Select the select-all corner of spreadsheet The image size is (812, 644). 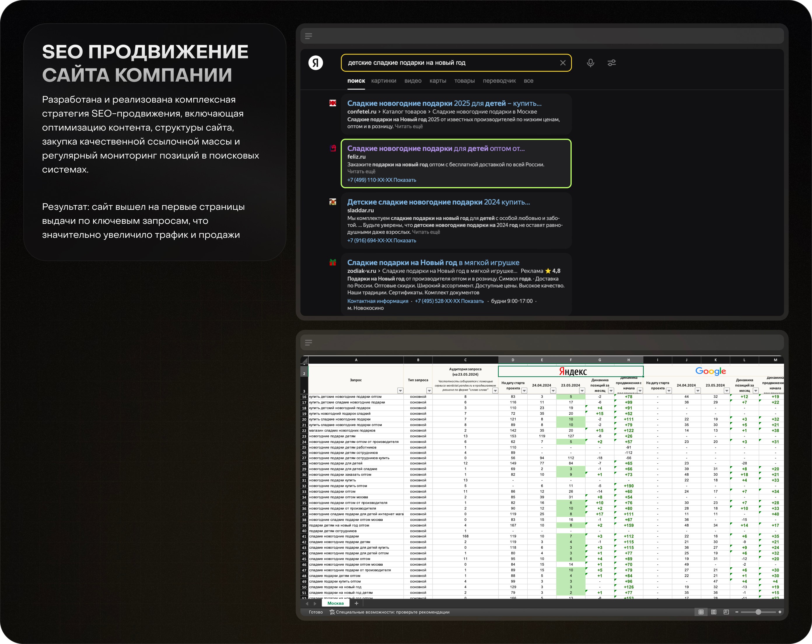(x=305, y=360)
